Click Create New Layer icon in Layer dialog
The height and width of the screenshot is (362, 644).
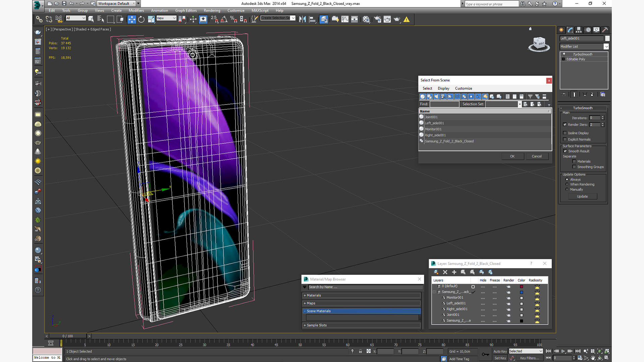pyautogui.click(x=436, y=272)
